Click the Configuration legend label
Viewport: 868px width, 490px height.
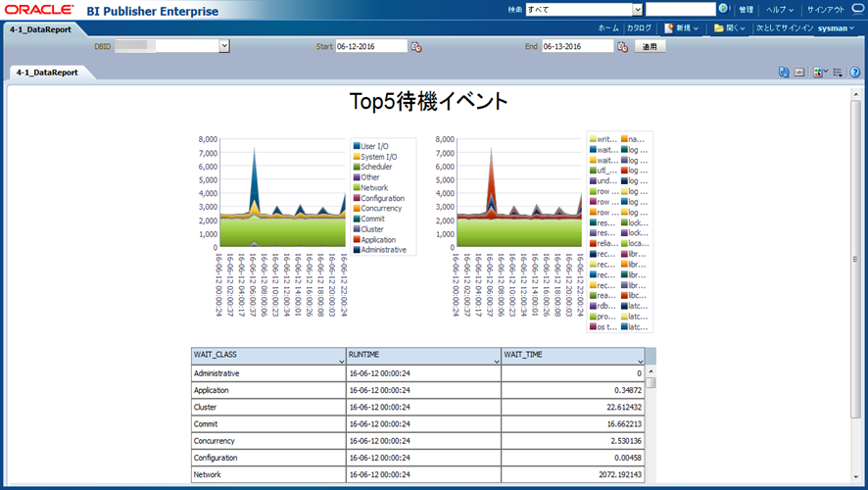click(x=382, y=198)
